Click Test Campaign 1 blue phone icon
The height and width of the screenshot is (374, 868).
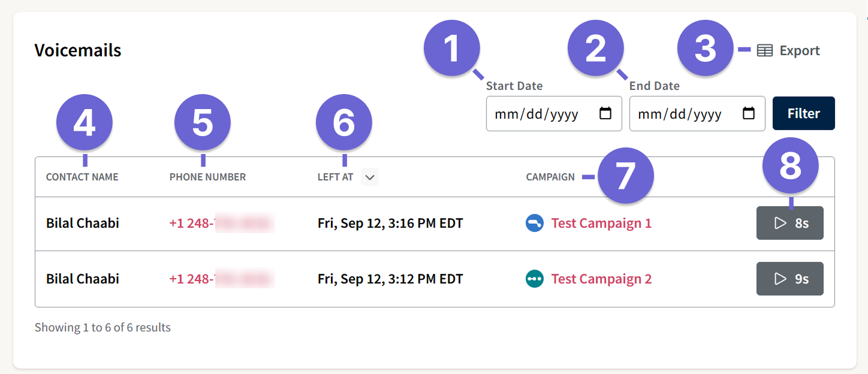[534, 224]
